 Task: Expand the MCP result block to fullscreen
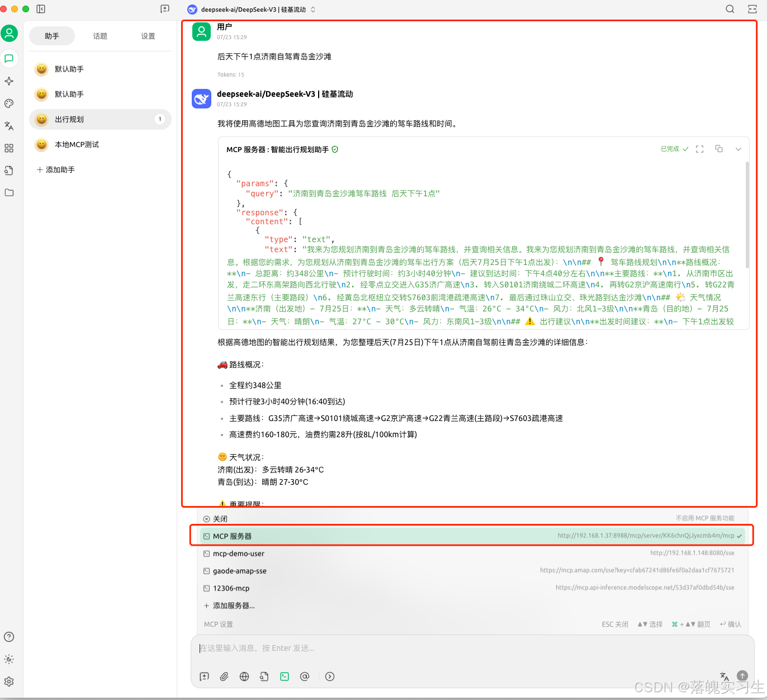click(x=699, y=149)
